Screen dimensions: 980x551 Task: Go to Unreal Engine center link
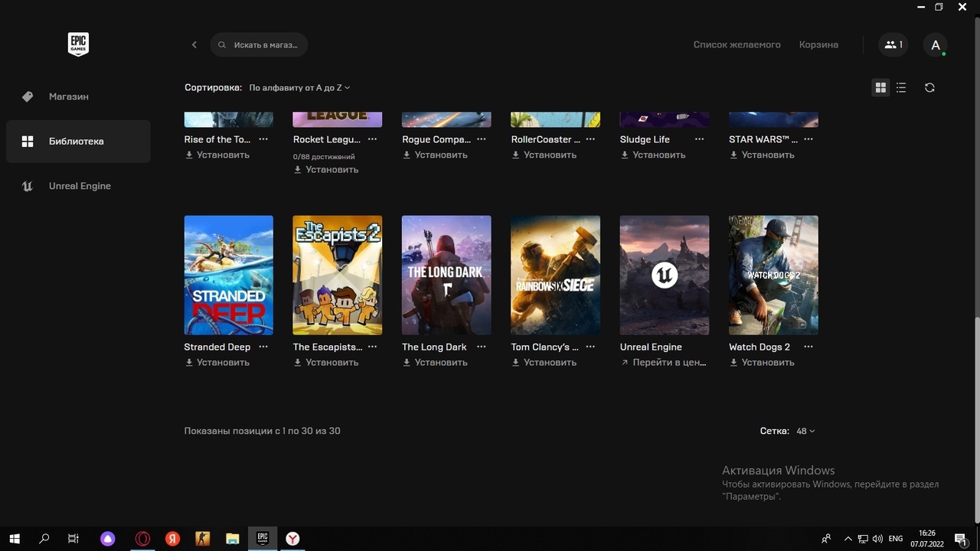point(664,362)
